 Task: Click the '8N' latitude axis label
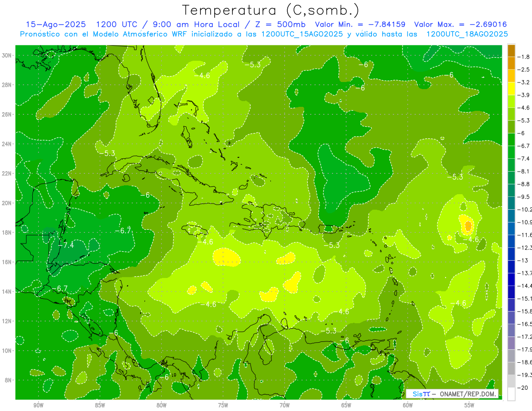click(8, 380)
